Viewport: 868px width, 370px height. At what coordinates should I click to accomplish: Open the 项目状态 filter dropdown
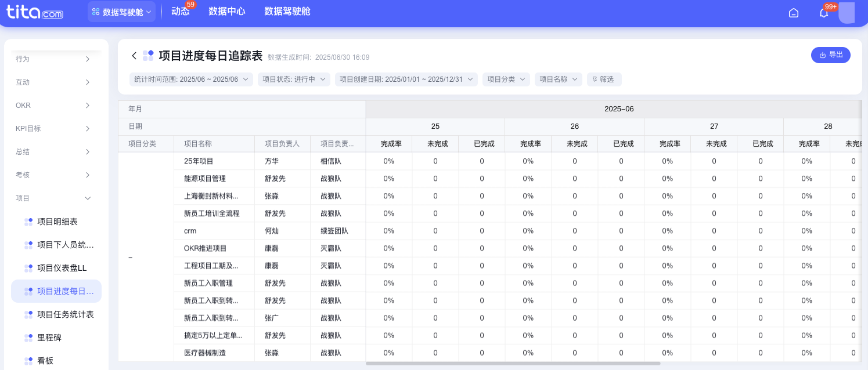(x=293, y=79)
